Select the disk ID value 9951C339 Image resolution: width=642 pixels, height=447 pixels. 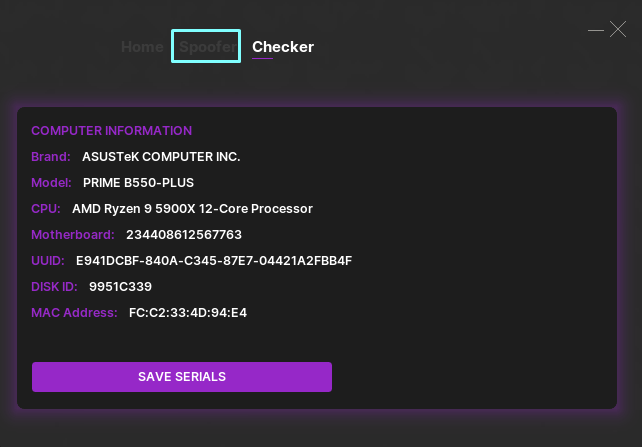click(x=118, y=287)
